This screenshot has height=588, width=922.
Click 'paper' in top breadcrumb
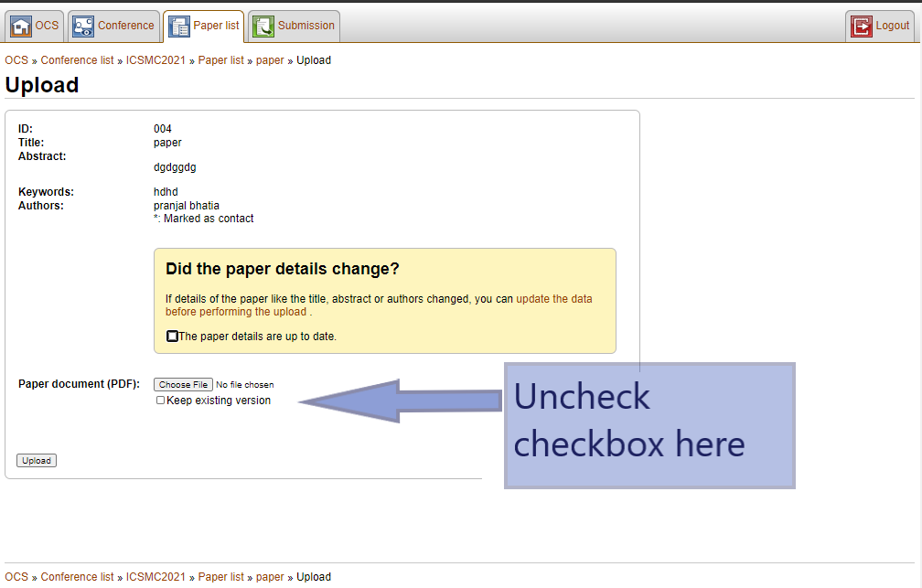click(x=270, y=60)
